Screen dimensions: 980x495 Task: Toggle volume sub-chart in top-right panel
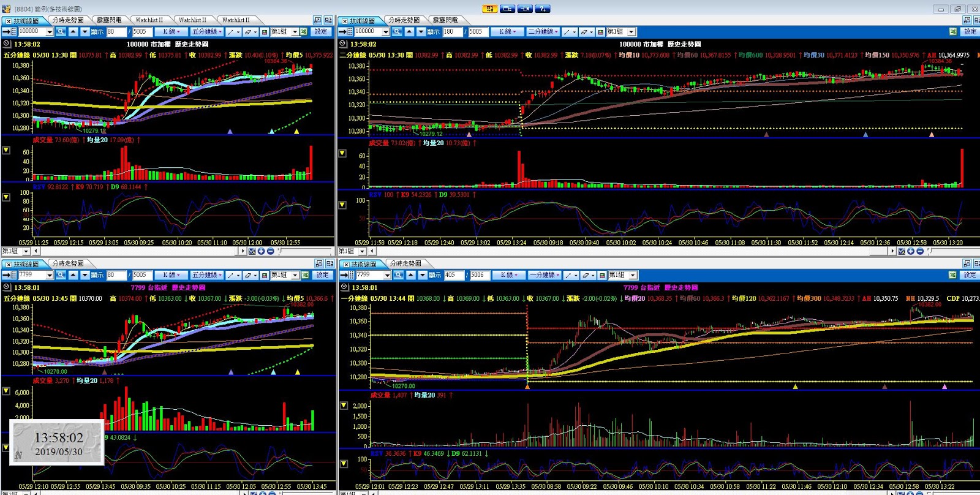342,153
